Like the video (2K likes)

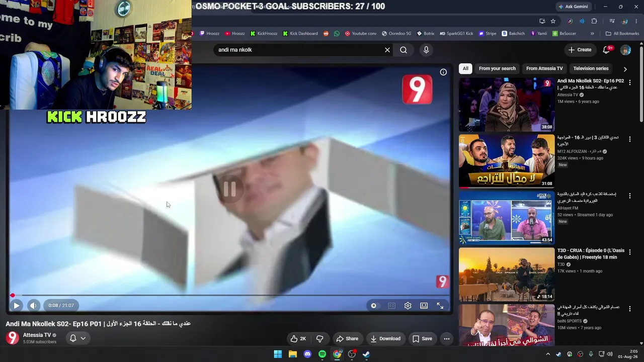coord(298,338)
